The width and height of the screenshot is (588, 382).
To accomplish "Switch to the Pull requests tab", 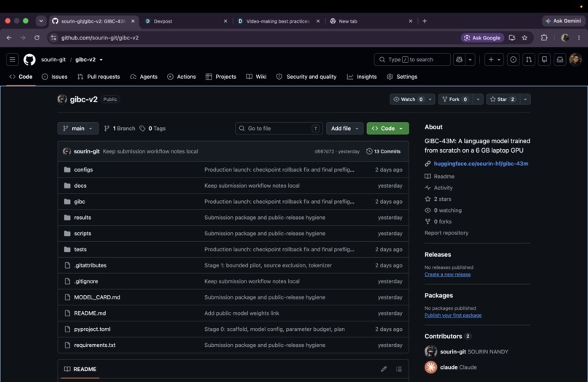I will click(x=98, y=77).
